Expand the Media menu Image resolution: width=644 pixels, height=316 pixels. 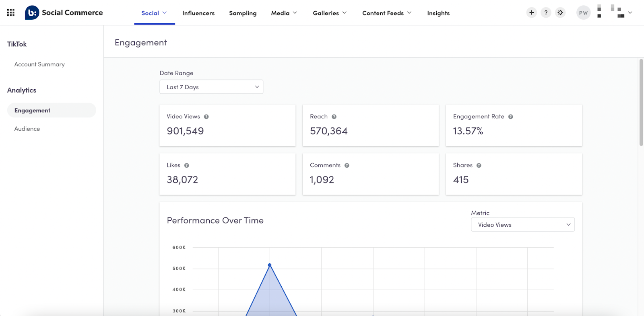[284, 13]
